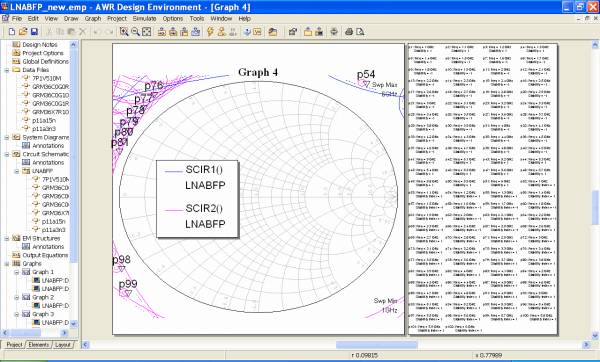600x362 pixels.
Task: Select the Project Options node icon
Action: tap(16, 53)
